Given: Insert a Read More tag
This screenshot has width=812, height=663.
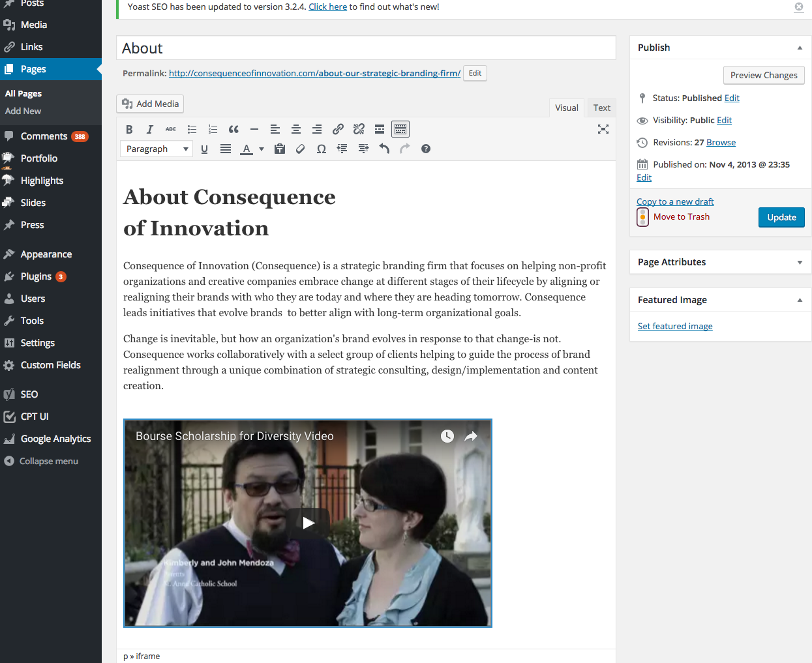Looking at the screenshot, I should point(380,129).
